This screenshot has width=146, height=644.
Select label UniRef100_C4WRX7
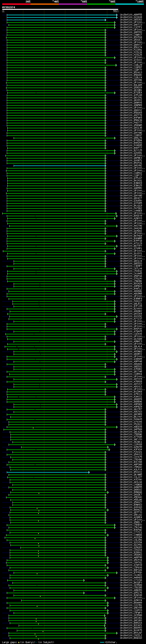click(x=131, y=35)
